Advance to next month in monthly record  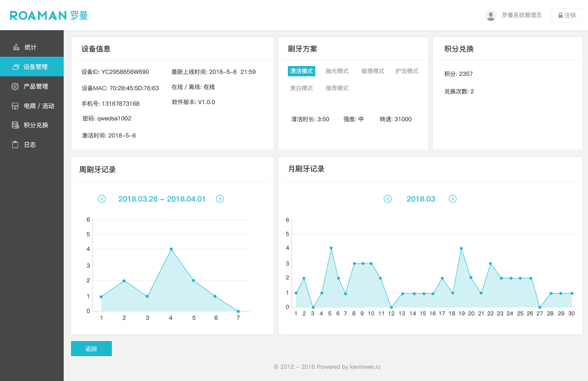point(452,199)
